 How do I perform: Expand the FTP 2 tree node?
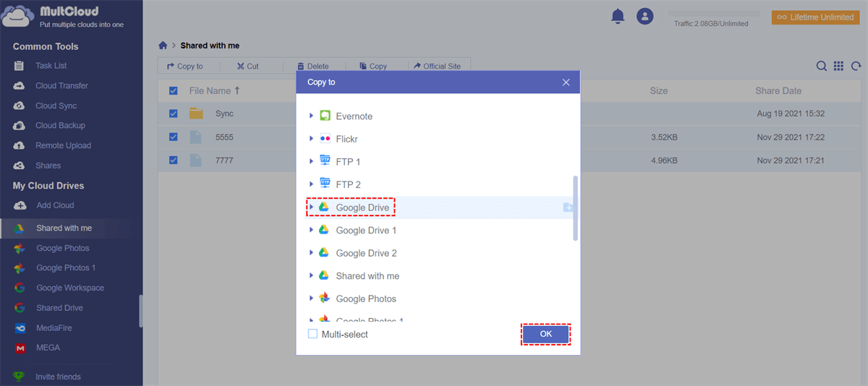point(311,184)
